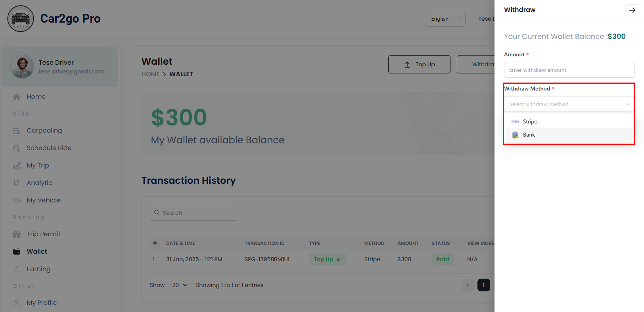Open the Show 20 entries dropdown
The height and width of the screenshot is (312, 644).
point(179,285)
